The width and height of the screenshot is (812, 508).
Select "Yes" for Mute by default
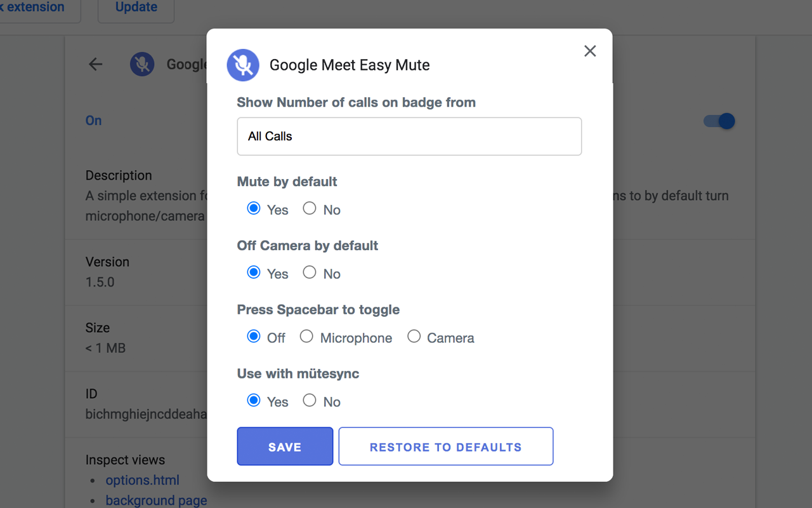coord(254,208)
